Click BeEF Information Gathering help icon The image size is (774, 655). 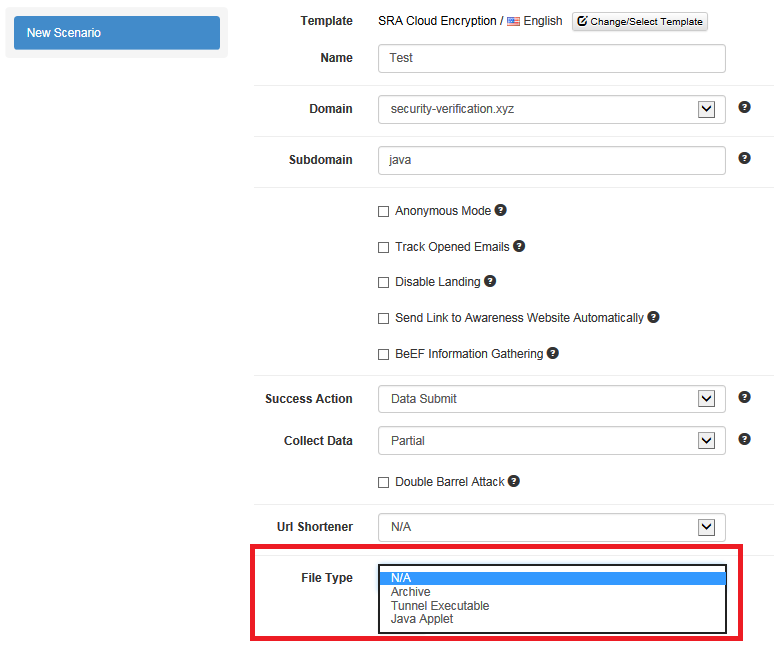coord(553,353)
